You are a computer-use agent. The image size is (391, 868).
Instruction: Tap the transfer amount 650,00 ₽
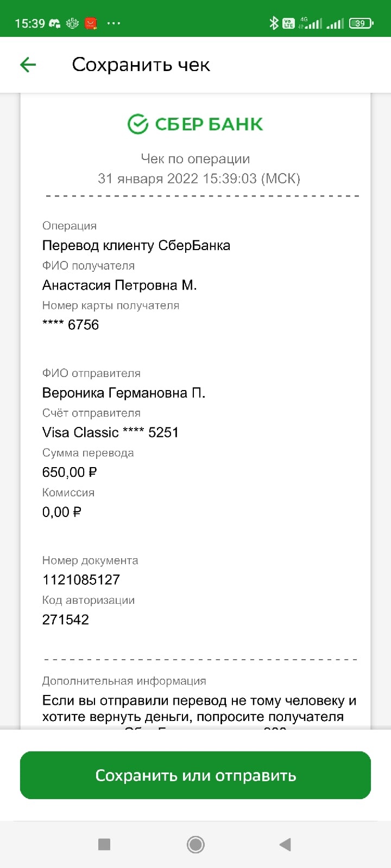tap(70, 472)
